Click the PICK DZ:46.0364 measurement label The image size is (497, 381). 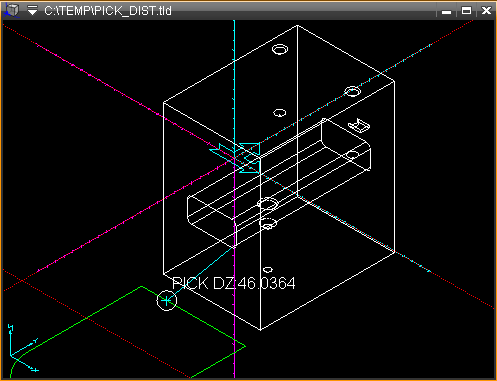click(234, 283)
